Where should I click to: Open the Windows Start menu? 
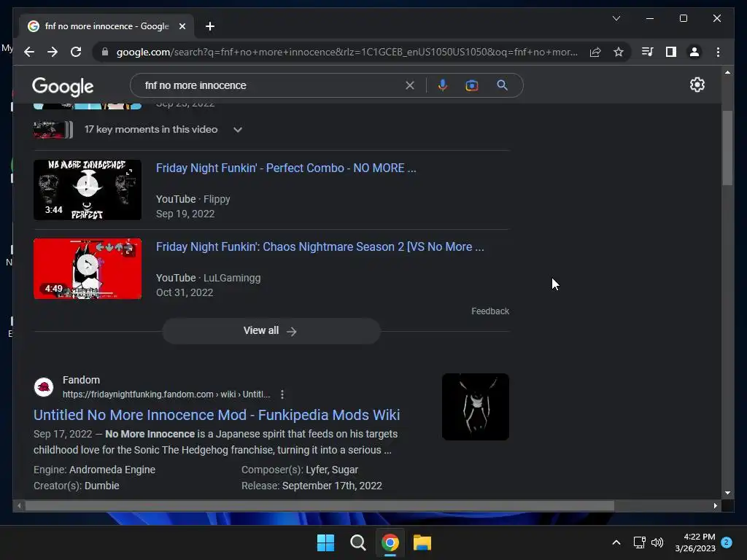326,542
